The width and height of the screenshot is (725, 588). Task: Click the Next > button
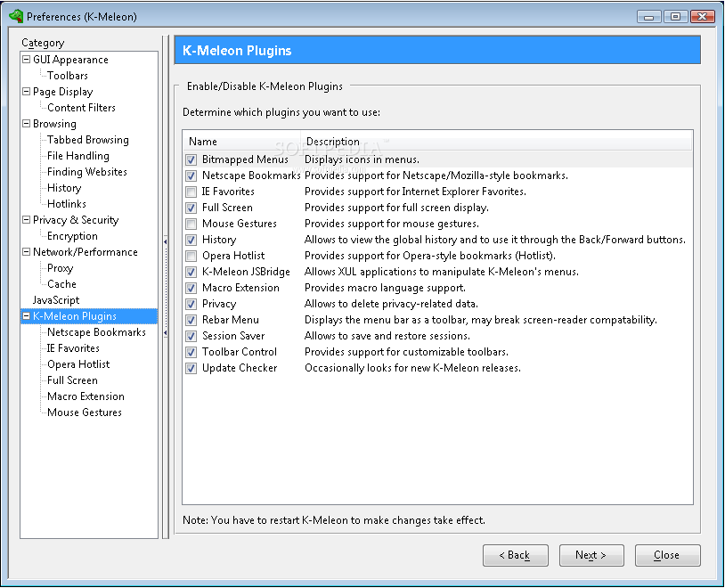pyautogui.click(x=591, y=555)
